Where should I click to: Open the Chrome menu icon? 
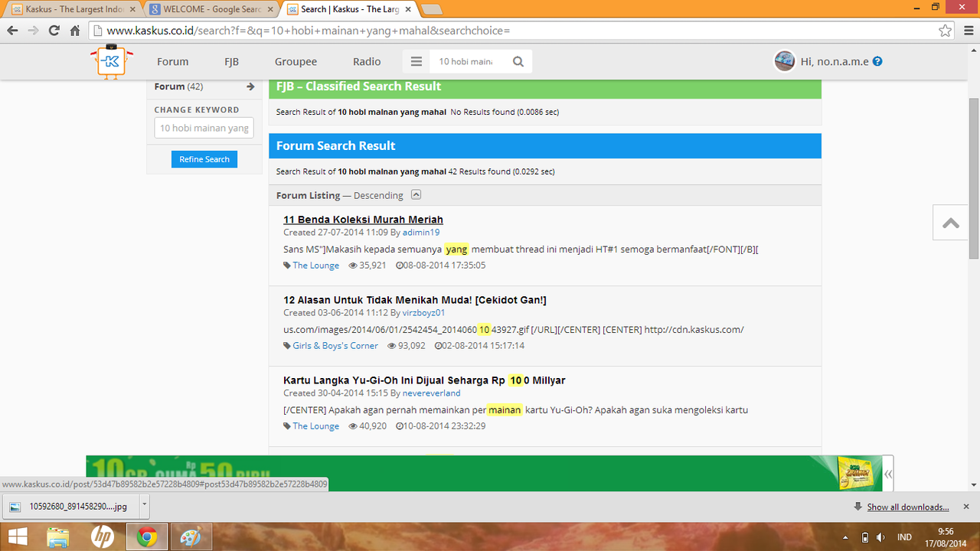(x=968, y=31)
